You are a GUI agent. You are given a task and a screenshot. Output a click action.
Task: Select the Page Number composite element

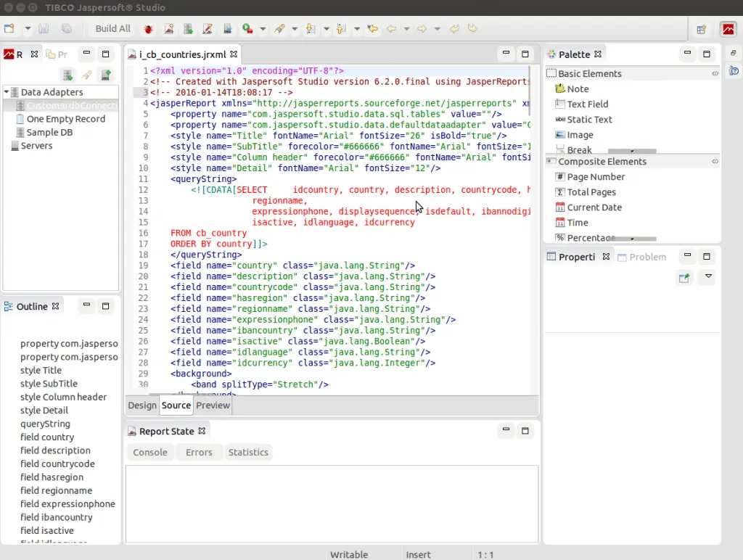pyautogui.click(x=595, y=177)
